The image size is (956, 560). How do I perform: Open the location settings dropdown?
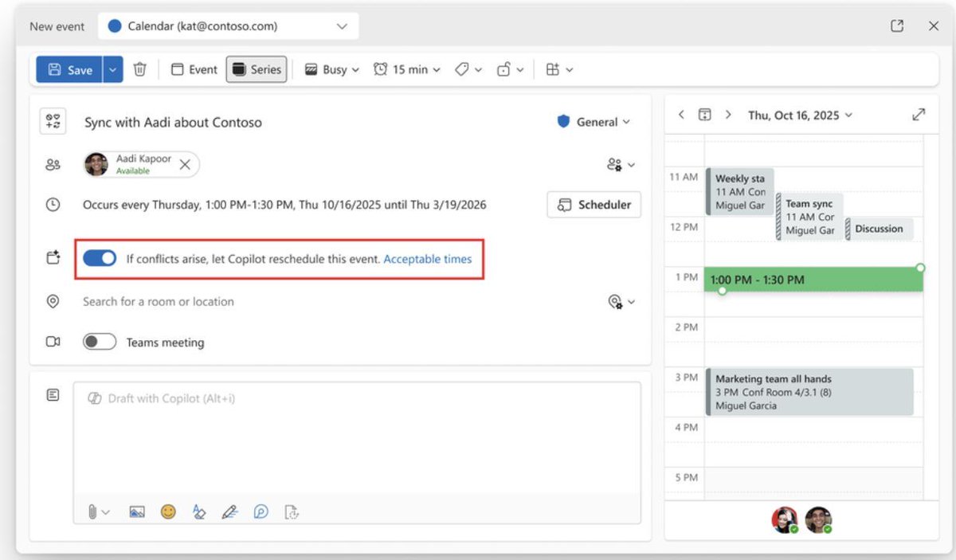[621, 302]
